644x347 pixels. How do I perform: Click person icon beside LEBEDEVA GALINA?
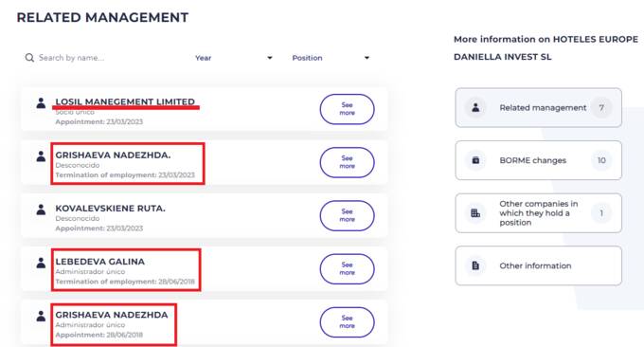pos(41,263)
